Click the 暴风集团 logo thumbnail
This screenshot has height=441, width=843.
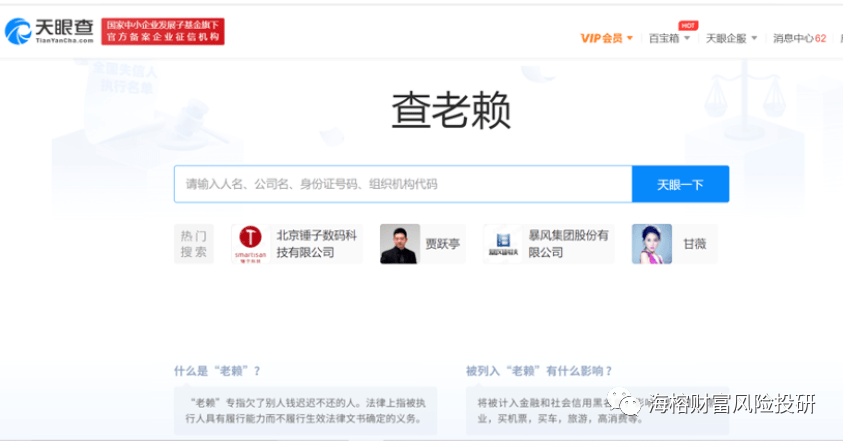click(x=503, y=244)
